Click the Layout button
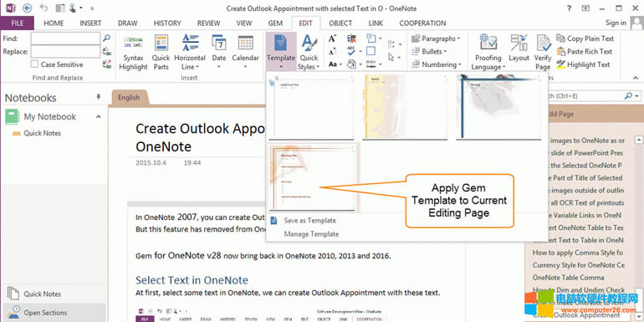 (x=519, y=49)
